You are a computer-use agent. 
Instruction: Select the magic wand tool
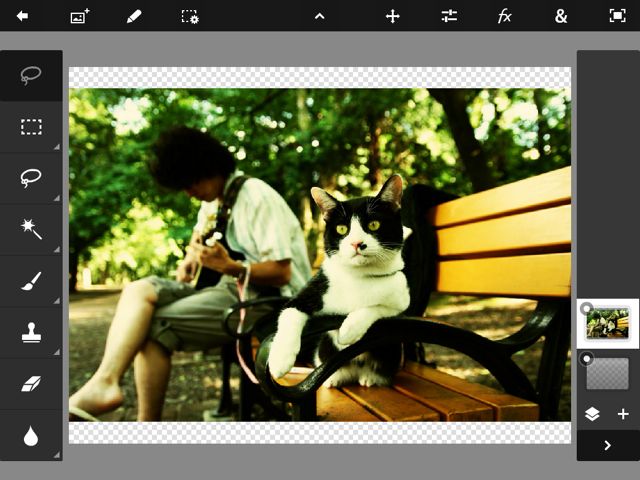(31, 229)
